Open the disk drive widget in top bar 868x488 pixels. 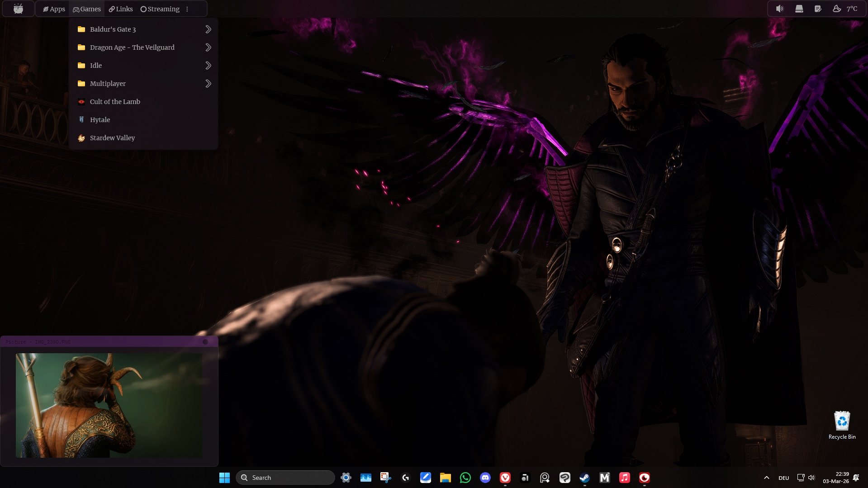coord(799,9)
